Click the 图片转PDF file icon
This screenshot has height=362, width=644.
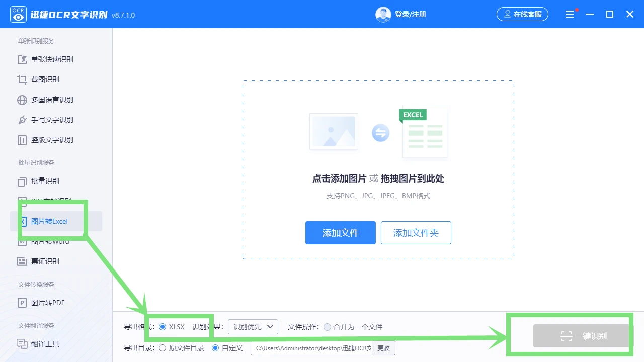coord(22,303)
